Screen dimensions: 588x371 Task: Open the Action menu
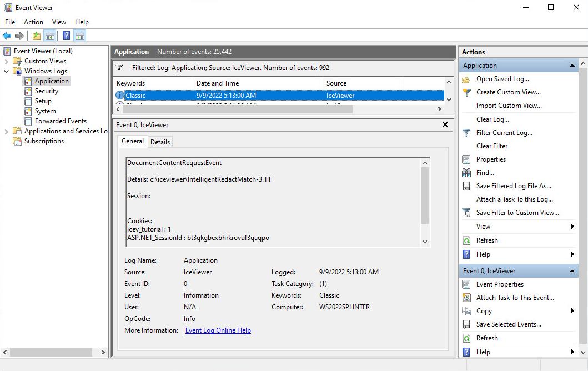tap(33, 22)
